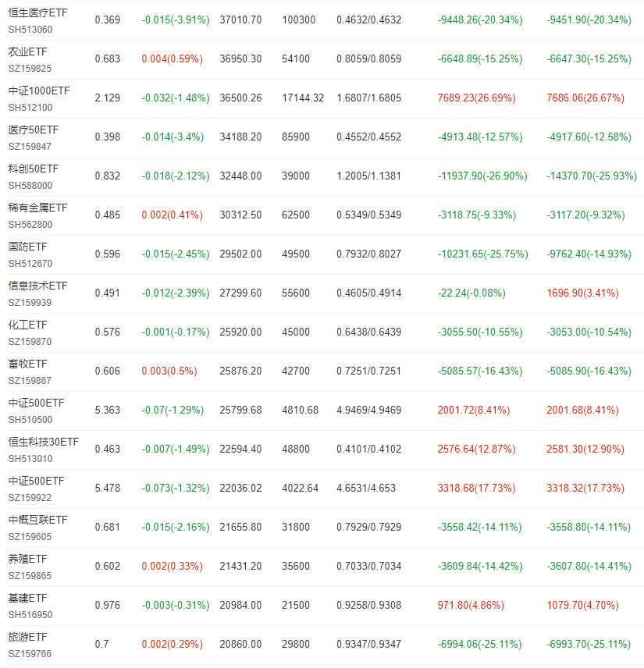
Task: Click 养殖ETF fund name
Action: click(27, 559)
